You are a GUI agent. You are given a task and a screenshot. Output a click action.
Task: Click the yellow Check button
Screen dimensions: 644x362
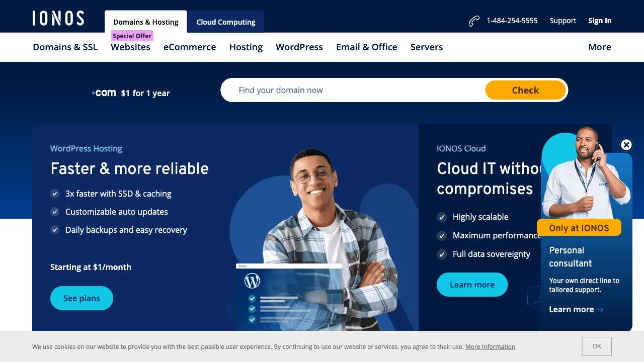point(525,90)
